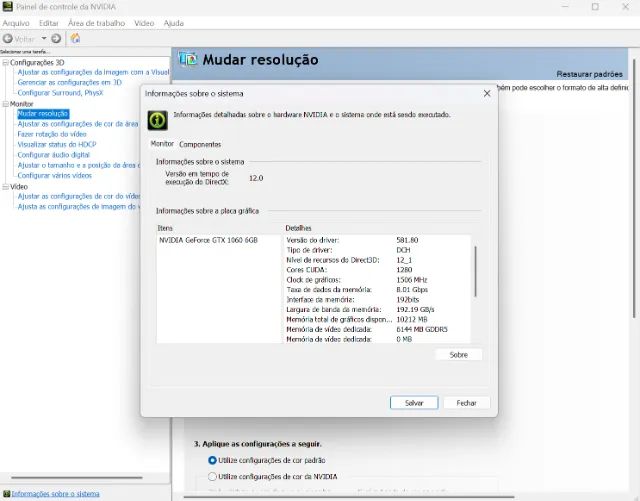The image size is (640, 501).
Task: Click the Nível de recursos do Direct3D row
Action: pos(378,260)
